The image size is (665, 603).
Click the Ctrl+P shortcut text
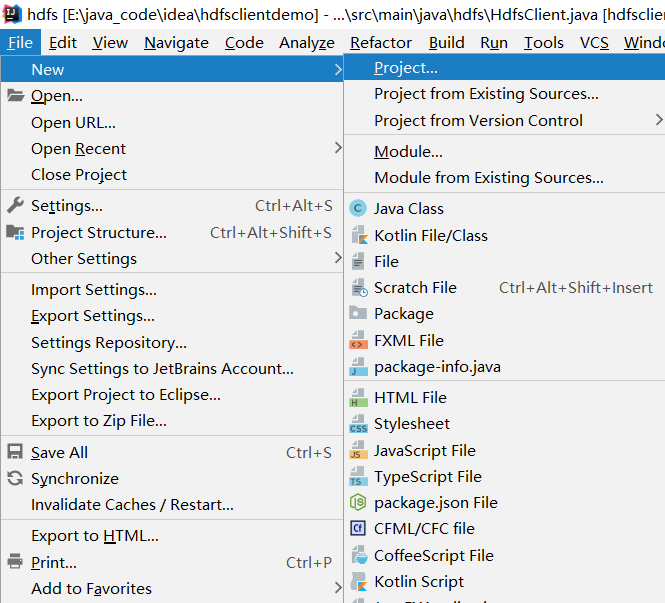pyautogui.click(x=309, y=562)
